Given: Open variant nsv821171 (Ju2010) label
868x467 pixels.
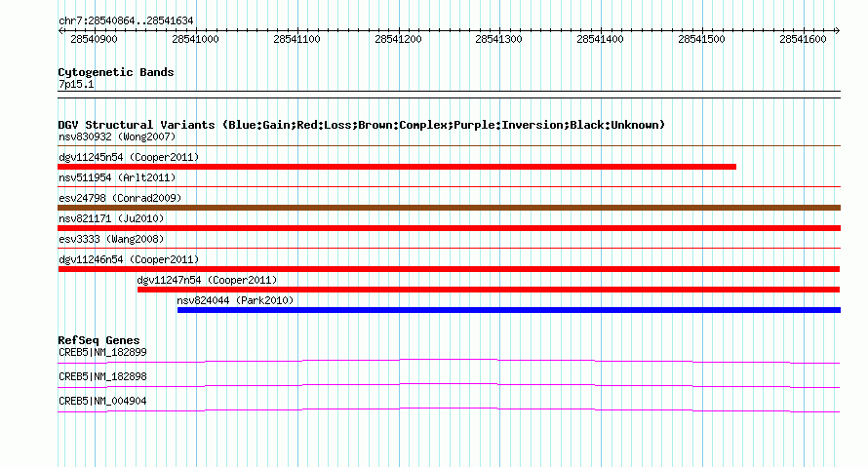Looking at the screenshot, I should [111, 218].
